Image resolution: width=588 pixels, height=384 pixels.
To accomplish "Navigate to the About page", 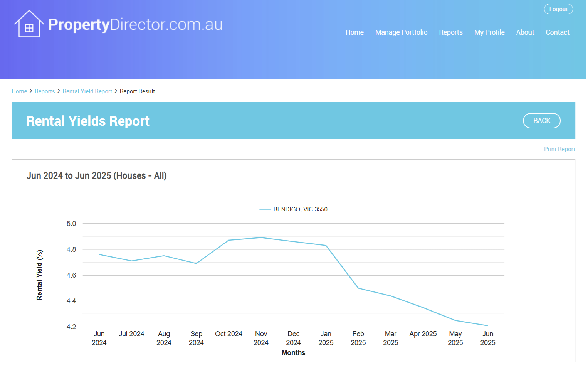I will point(525,32).
